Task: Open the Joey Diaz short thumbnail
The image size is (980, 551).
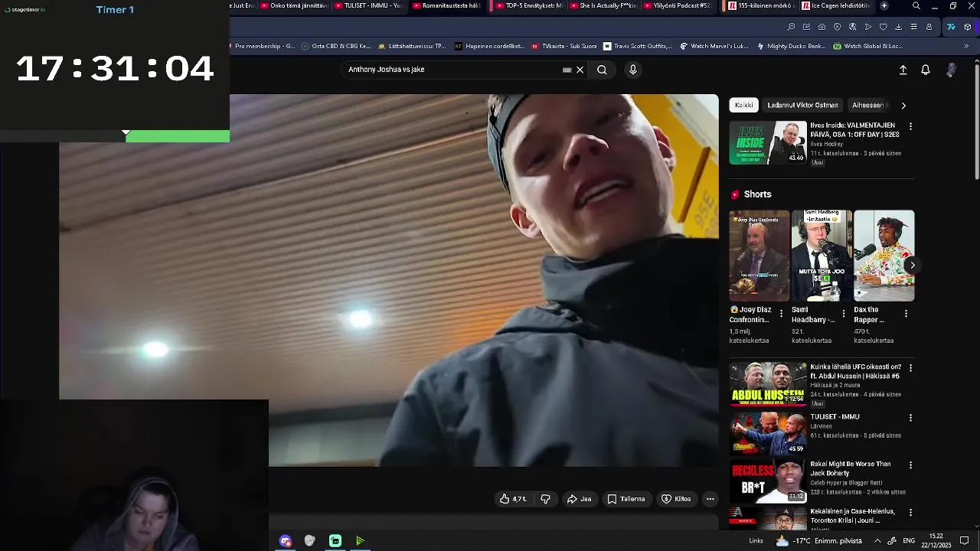Action: pyautogui.click(x=759, y=256)
